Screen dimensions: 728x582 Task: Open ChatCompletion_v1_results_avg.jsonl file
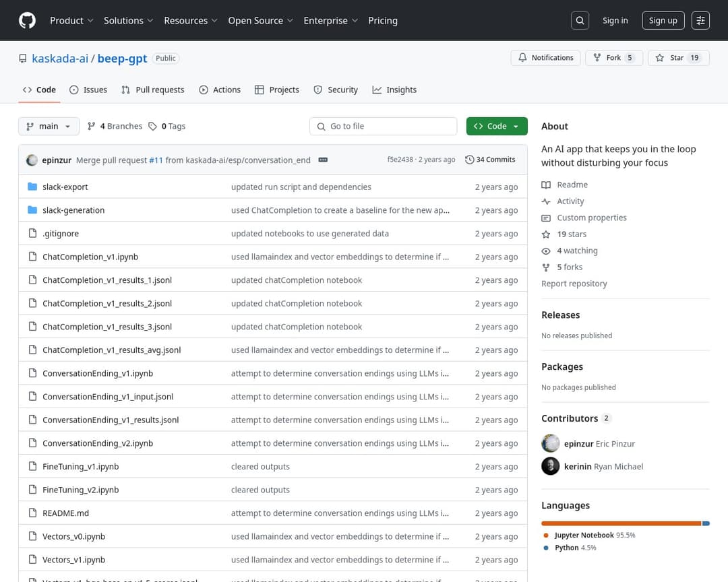[111, 350]
